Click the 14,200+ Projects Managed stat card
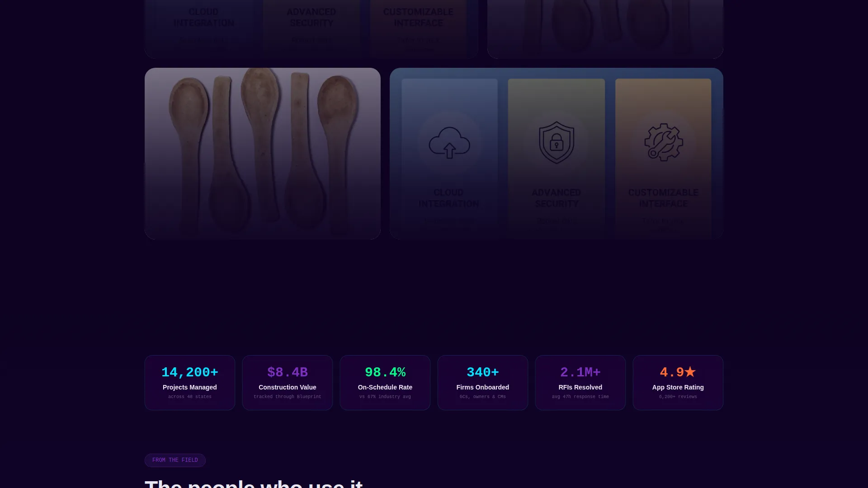 [x=190, y=383]
